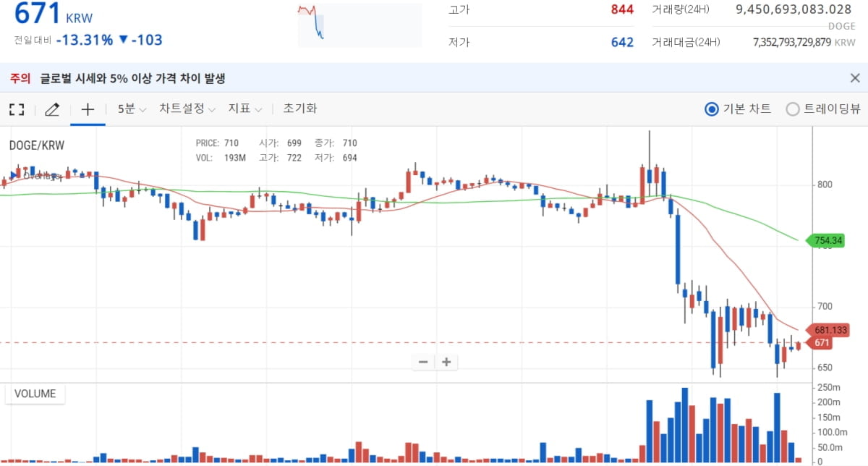The width and height of the screenshot is (868, 466).
Task: Open the 5분 interval dropdown
Action: coord(132,109)
